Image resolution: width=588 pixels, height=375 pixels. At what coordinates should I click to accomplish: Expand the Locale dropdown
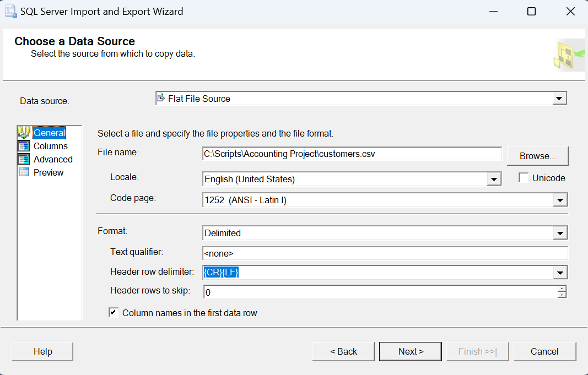[495, 179]
